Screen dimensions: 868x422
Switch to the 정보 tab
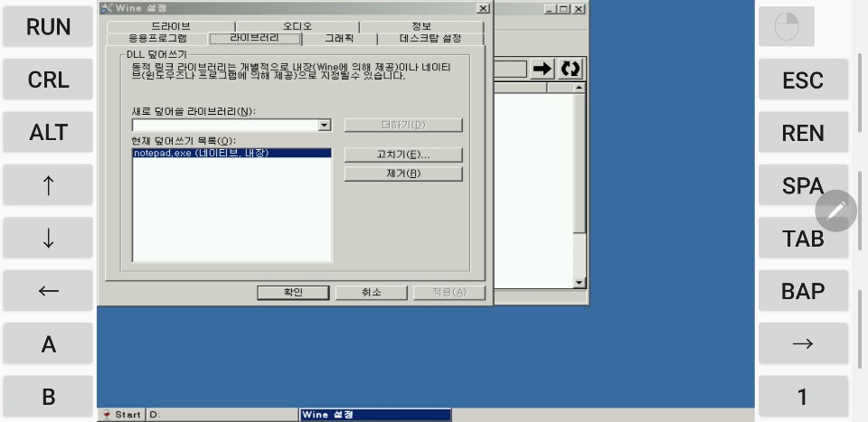coord(421,26)
